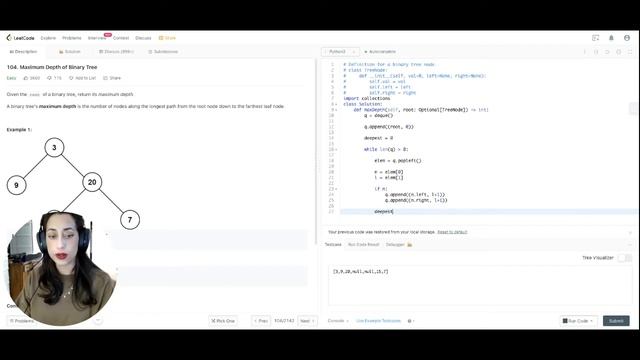The image size is (640, 360).
Task: Open Interview in the navbar
Action: [97, 38]
